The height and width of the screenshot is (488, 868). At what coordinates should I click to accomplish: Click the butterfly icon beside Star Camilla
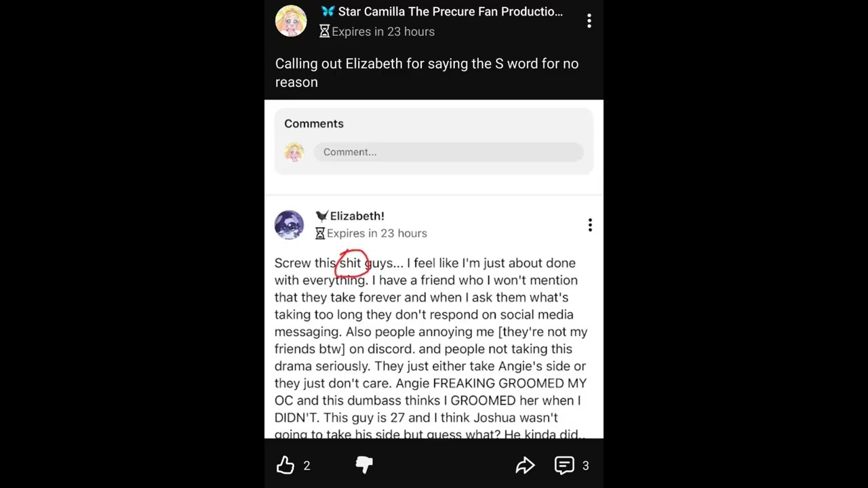coord(328,12)
